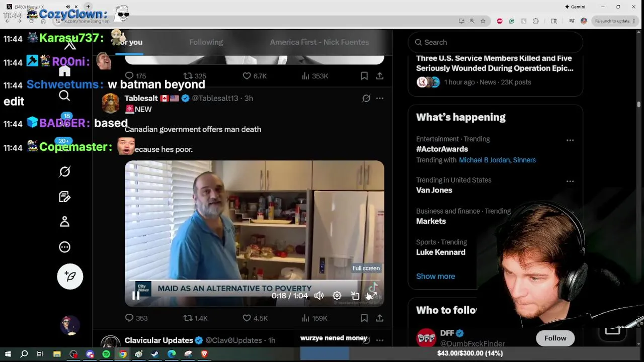Open the Lists icon in the sidebar

coord(64,197)
